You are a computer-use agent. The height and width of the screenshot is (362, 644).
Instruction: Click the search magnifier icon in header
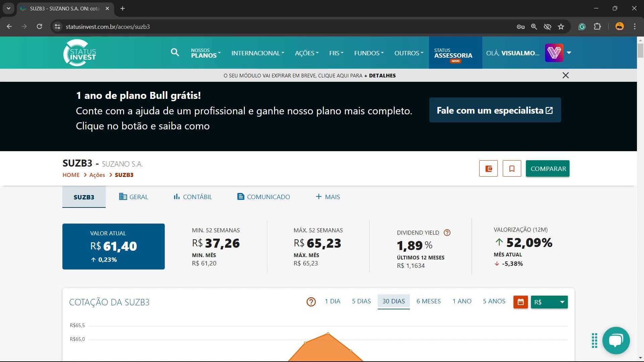(x=175, y=52)
